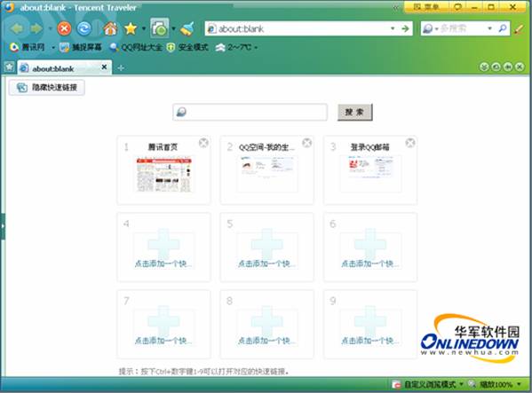Click the favorites sidebar star icon beside tabs
The image size is (532, 393).
(x=9, y=67)
